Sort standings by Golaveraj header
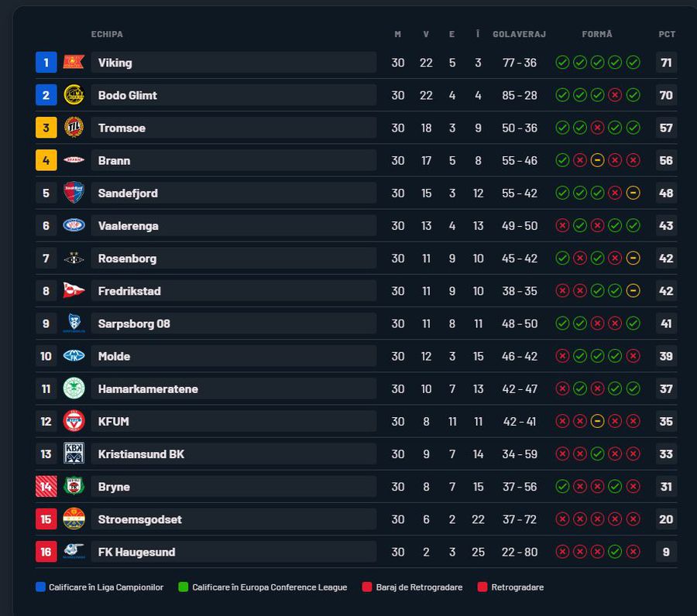 519,34
